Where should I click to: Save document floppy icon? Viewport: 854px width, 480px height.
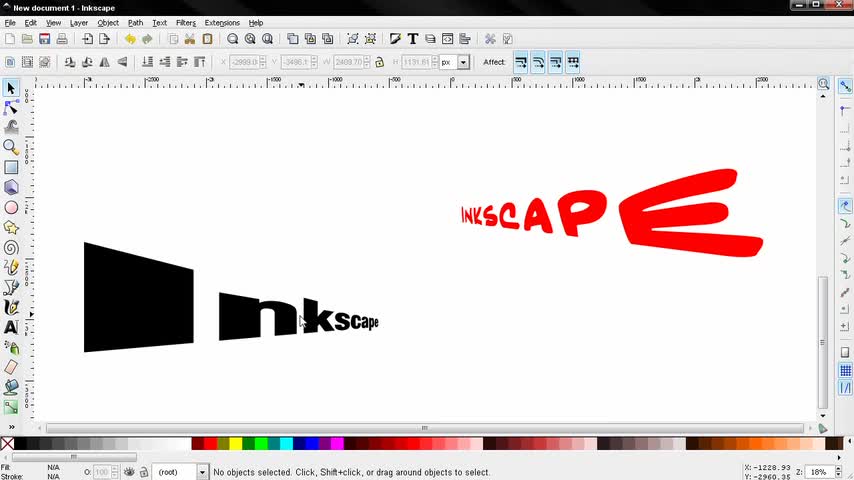[45, 39]
